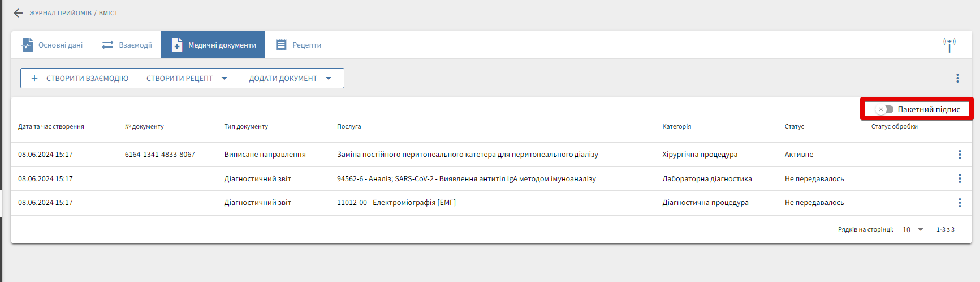Switch to the Взаємодії tab
This screenshot has width=980, height=282.
coord(127,45)
